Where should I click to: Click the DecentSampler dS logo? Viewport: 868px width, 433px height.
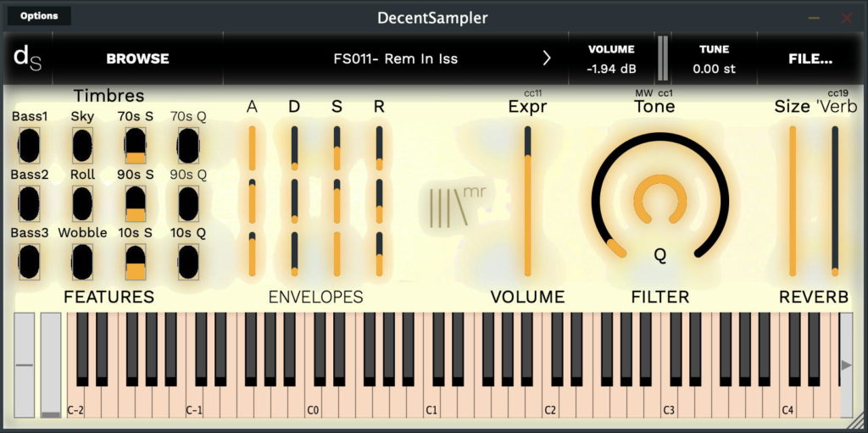(x=28, y=58)
